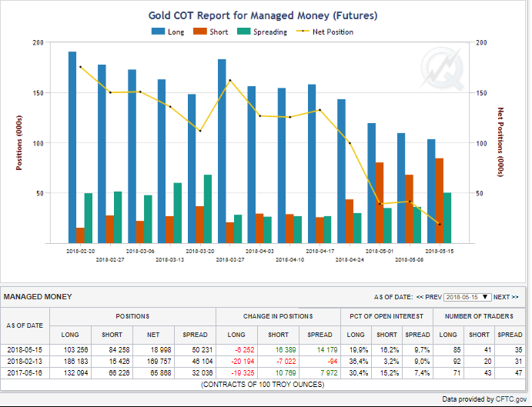This screenshot has width=532, height=407.
Task: Click the Net Position point at 2018-03-27
Action: 230,80
